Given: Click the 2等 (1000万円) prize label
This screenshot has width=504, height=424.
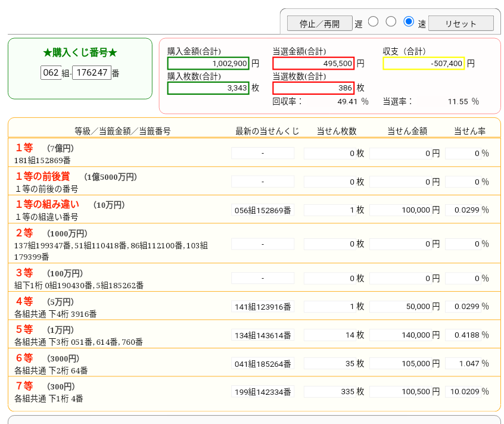Looking at the screenshot, I should point(51,233).
